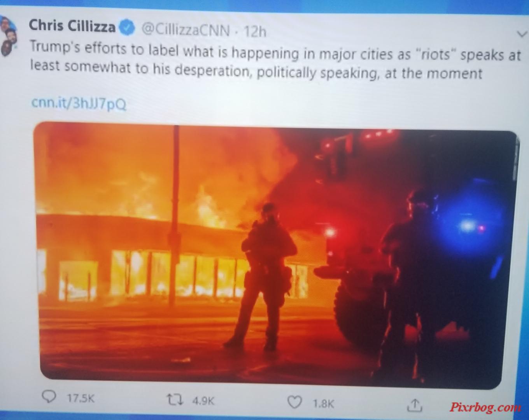The image size is (529, 420).
Task: Open the 12h timestamp permalink
Action: click(255, 31)
